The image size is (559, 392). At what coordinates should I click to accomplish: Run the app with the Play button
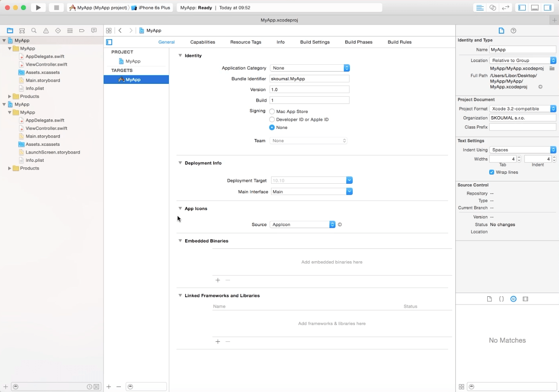tap(38, 8)
